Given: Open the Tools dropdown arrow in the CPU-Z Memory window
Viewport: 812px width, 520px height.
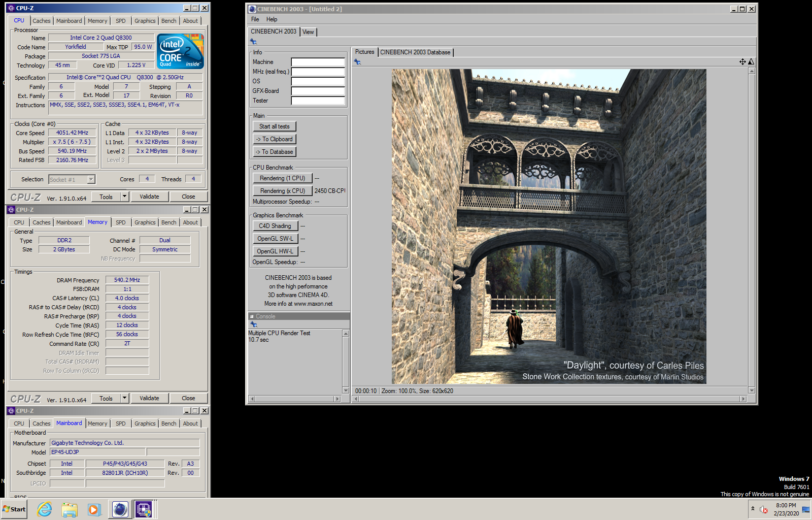Looking at the screenshot, I should [x=124, y=398].
